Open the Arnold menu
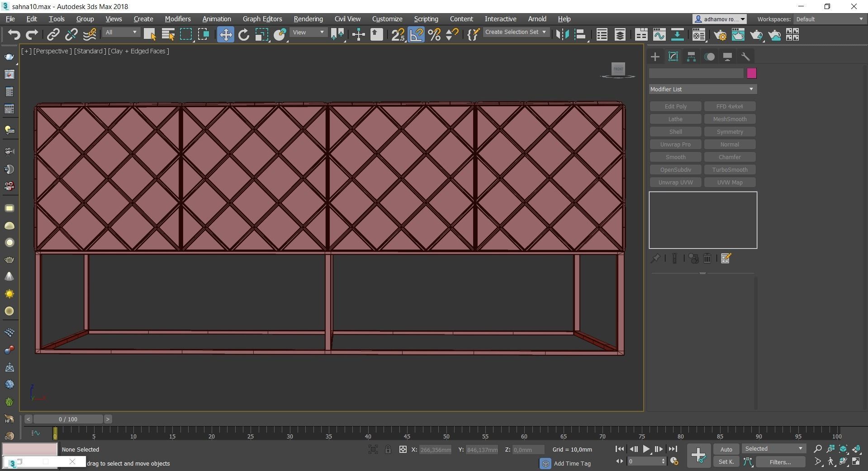 (x=537, y=19)
